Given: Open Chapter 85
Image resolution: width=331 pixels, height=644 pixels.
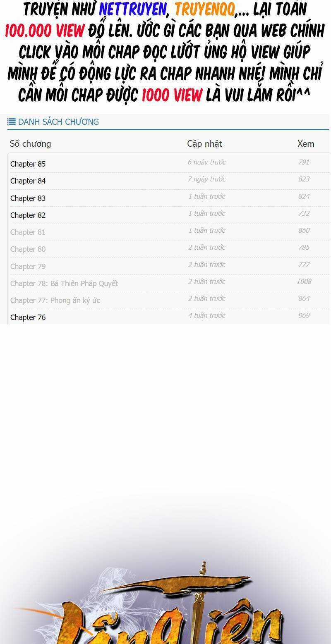Looking at the screenshot, I should tap(28, 164).
